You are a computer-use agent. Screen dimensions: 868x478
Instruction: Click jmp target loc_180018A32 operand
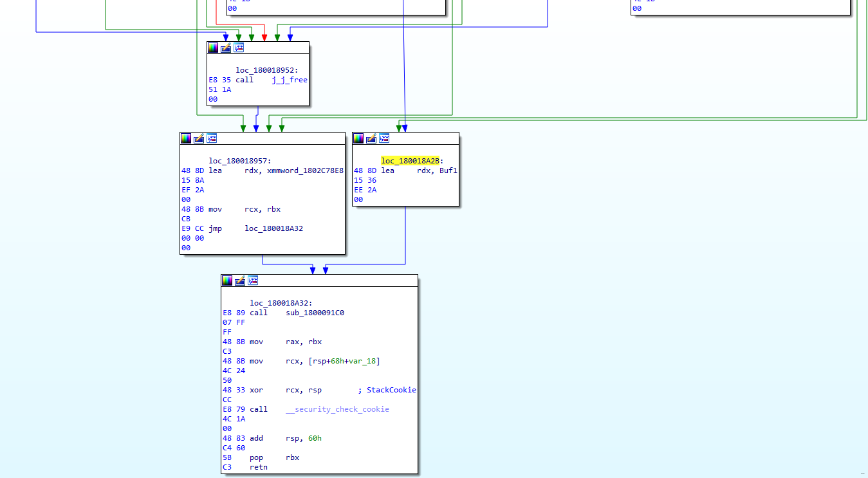[273, 228]
